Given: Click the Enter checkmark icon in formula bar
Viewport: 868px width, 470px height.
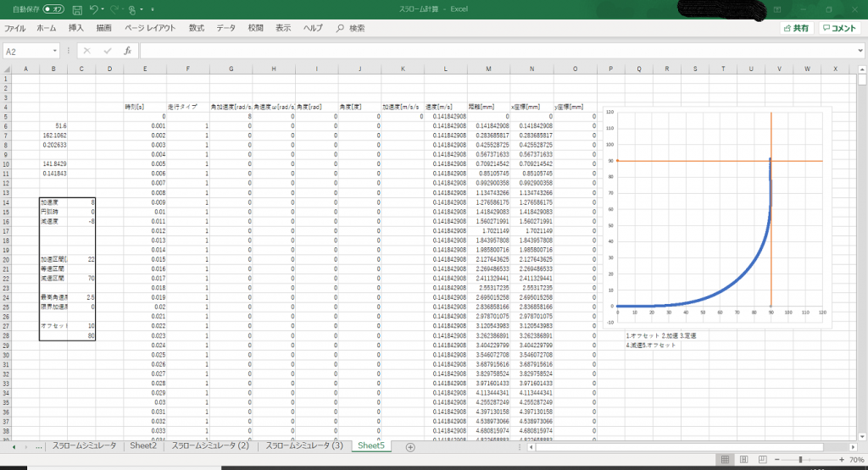Looking at the screenshot, I should pyautogui.click(x=108, y=51).
